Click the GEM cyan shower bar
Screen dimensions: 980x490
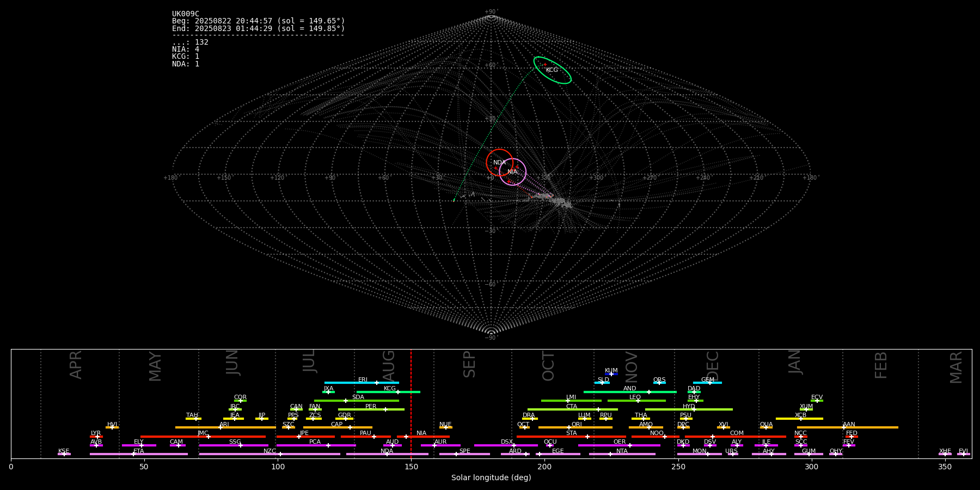(707, 383)
